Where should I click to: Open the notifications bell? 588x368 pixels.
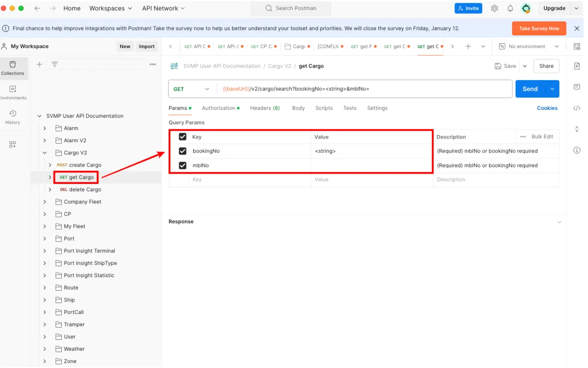510,8
